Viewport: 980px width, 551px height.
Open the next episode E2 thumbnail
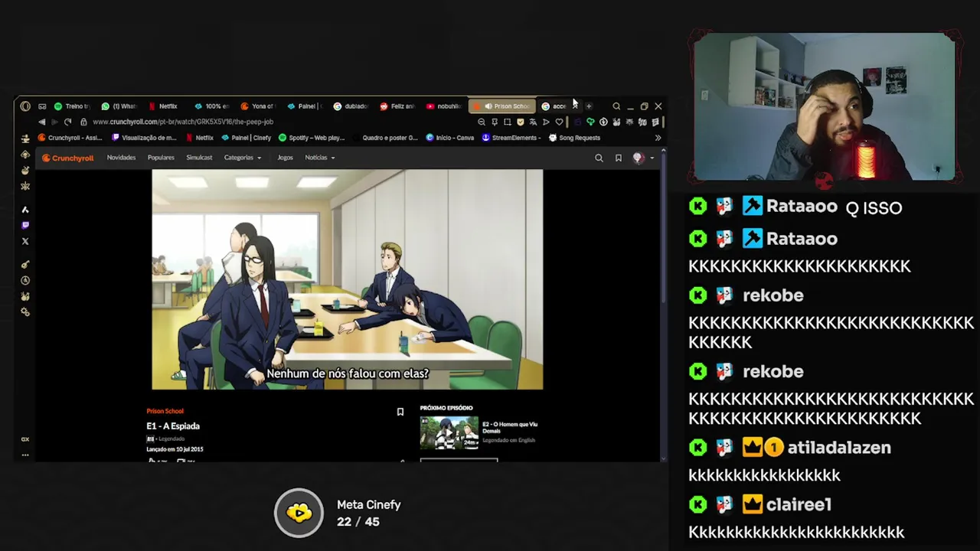click(449, 432)
